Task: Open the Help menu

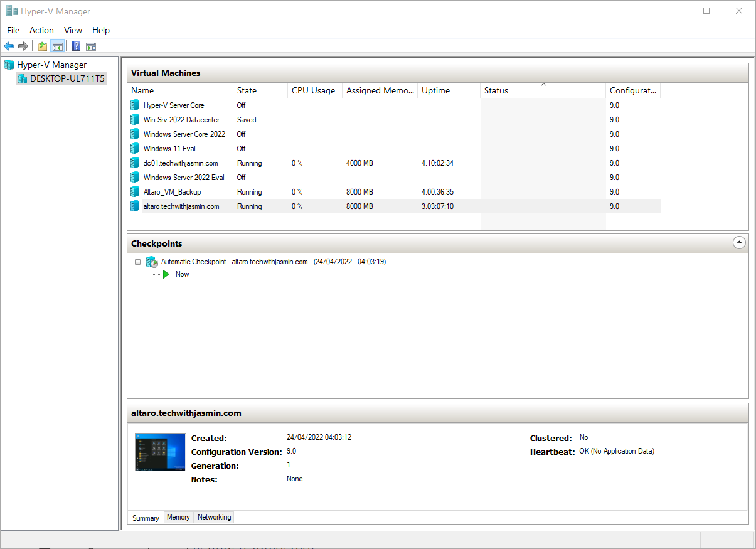Action: pyautogui.click(x=101, y=30)
